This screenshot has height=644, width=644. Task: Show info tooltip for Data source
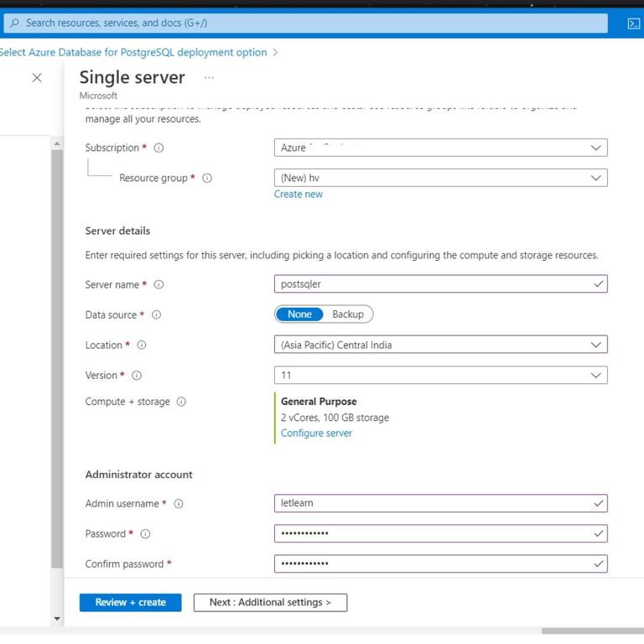point(157,314)
